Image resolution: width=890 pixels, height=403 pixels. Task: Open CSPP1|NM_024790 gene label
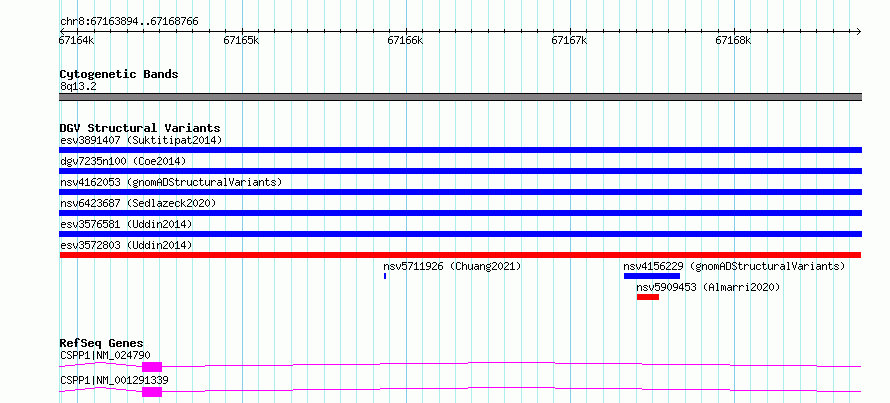click(x=105, y=355)
